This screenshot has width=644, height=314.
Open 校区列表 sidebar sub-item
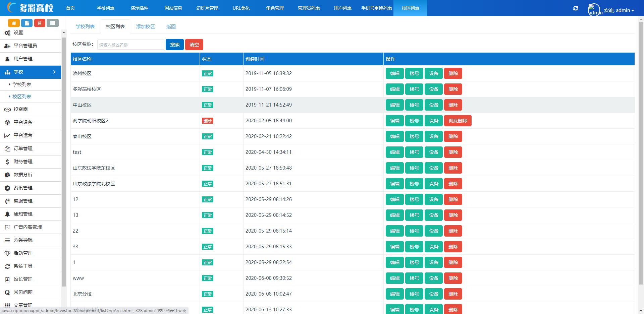tap(22, 97)
